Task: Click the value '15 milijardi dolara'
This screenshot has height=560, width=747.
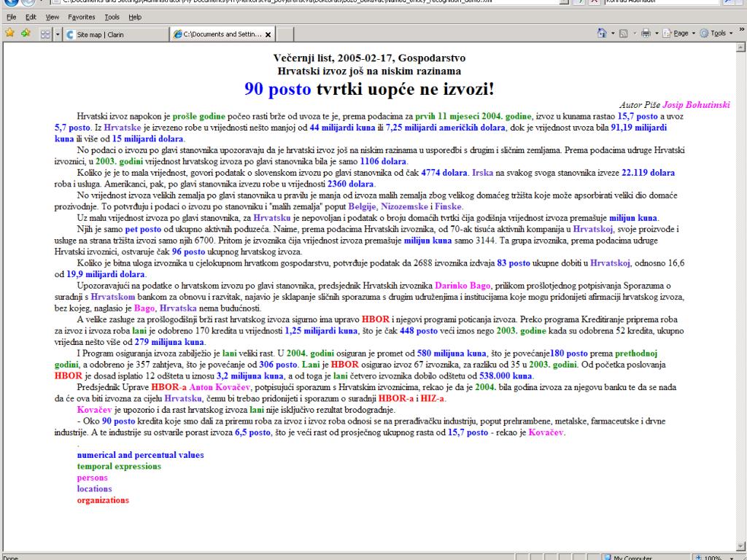Action: (147, 139)
